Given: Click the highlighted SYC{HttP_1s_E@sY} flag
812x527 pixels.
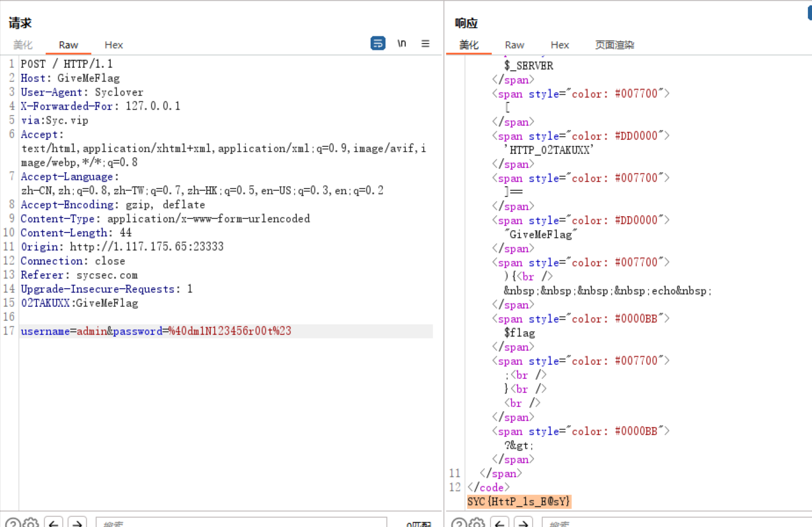Looking at the screenshot, I should click(519, 501).
